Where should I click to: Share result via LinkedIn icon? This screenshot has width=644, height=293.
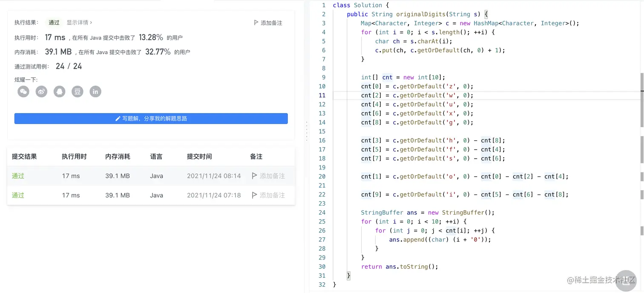pyautogui.click(x=95, y=91)
